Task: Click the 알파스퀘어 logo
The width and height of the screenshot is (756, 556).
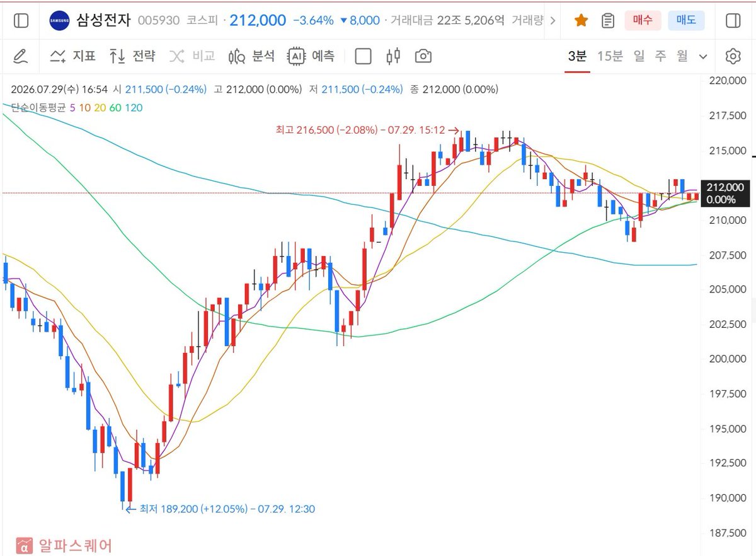Action: click(65, 545)
